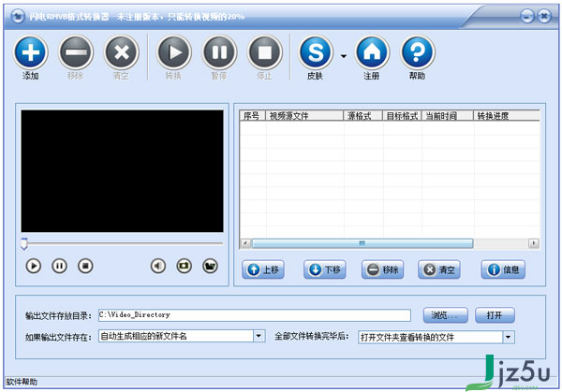Pause the preview player
The height and width of the screenshot is (392, 562).
[x=59, y=266]
